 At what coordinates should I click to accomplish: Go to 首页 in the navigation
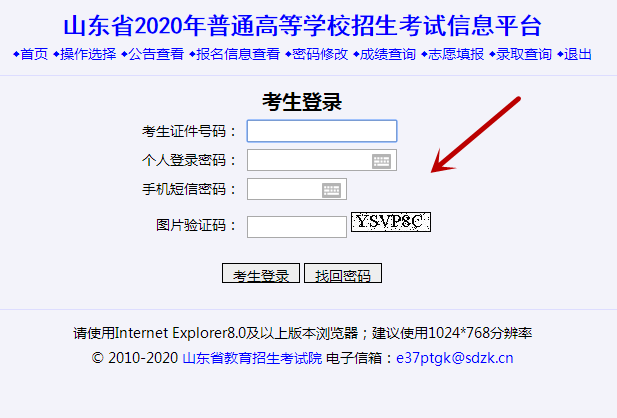tap(34, 54)
